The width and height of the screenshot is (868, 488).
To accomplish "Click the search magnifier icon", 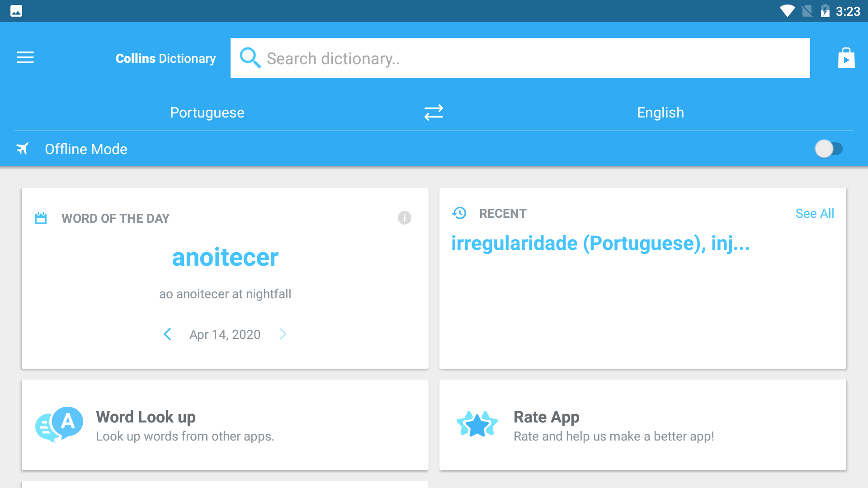I will click(x=250, y=58).
